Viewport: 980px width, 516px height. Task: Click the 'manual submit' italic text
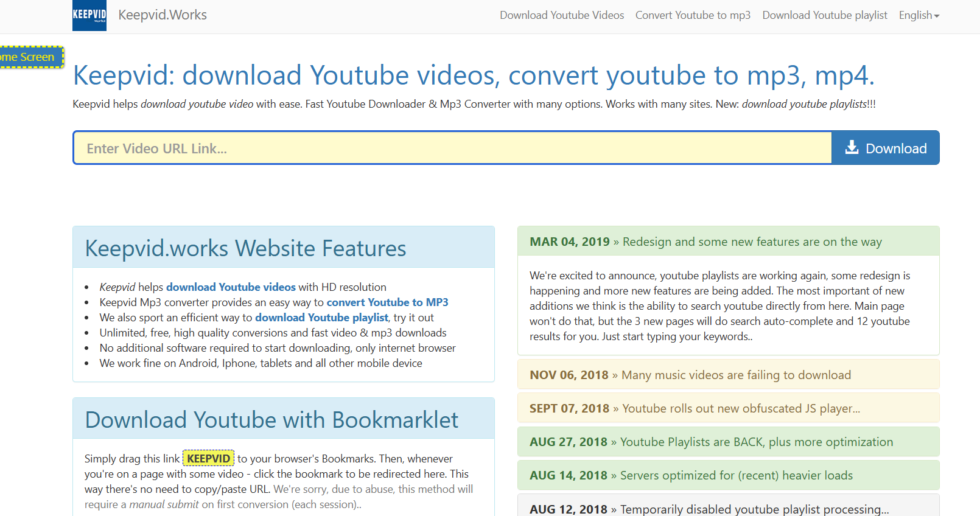click(x=164, y=504)
